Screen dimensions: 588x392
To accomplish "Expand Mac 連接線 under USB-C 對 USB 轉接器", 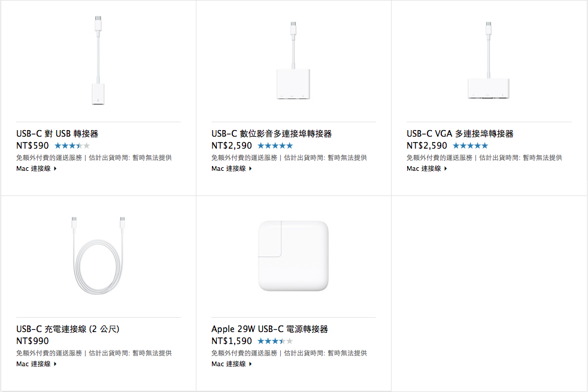I will point(36,169).
